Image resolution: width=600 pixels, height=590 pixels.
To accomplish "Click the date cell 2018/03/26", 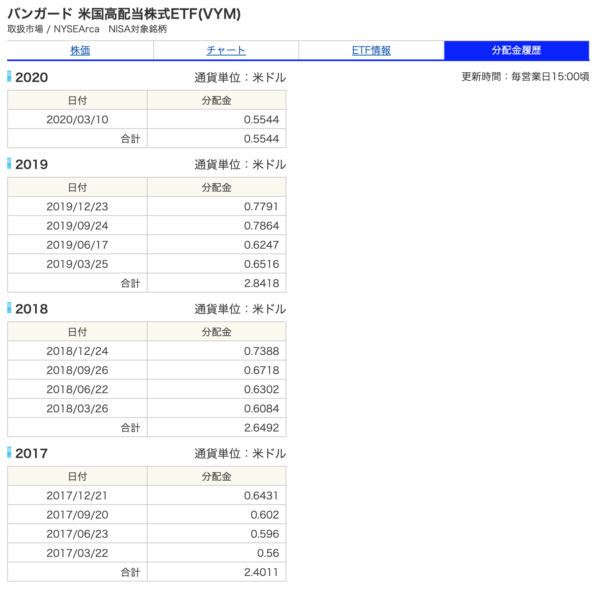I will click(x=77, y=408).
